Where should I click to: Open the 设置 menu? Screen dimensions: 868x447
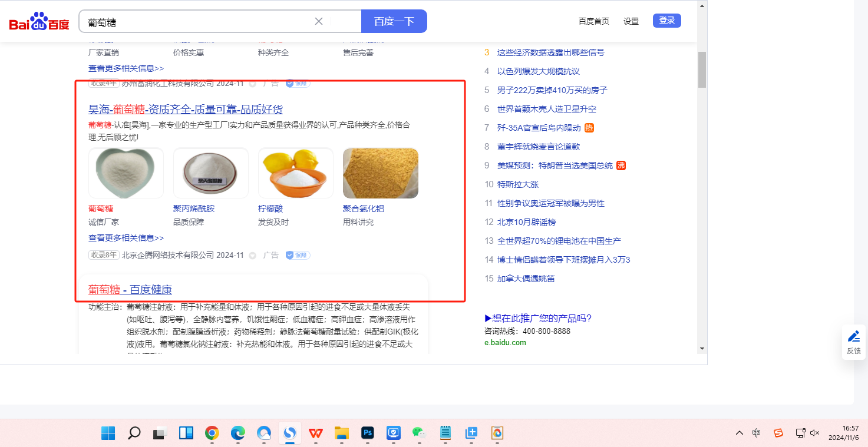[x=631, y=21]
